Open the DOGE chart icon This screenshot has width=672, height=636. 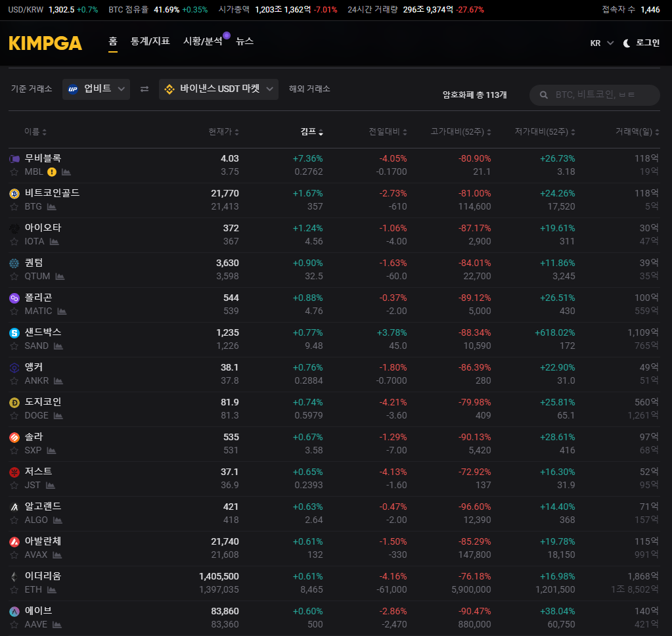pyautogui.click(x=58, y=416)
